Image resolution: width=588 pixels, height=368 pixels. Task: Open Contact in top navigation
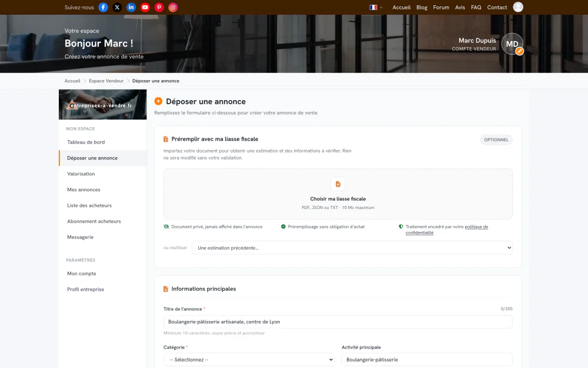(x=497, y=7)
